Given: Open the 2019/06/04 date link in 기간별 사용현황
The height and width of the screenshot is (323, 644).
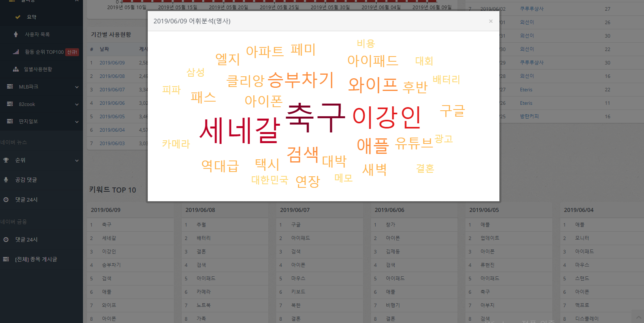Looking at the screenshot, I should pos(112,130).
